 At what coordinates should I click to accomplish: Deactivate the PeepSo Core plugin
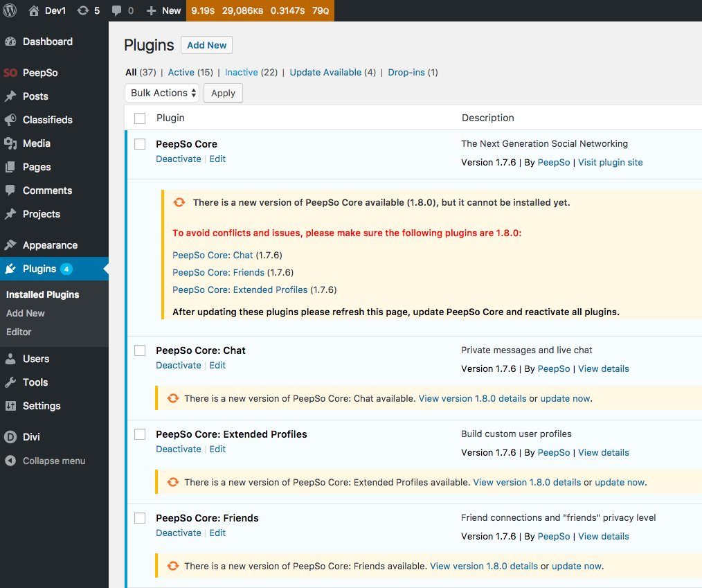[178, 159]
